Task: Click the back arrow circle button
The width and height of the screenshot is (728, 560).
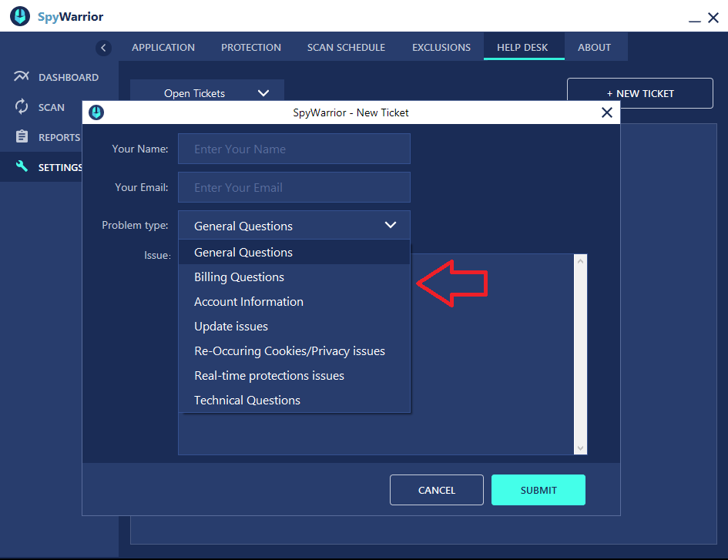Action: [x=103, y=47]
